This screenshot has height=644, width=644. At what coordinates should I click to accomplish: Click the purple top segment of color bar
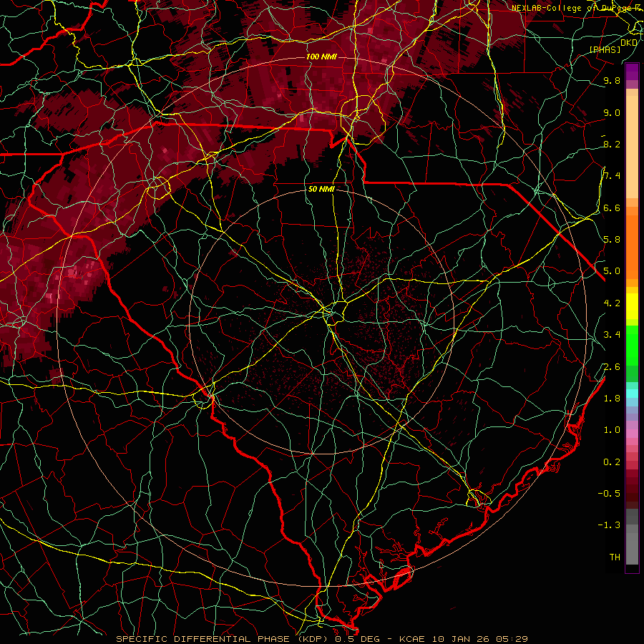(632, 72)
